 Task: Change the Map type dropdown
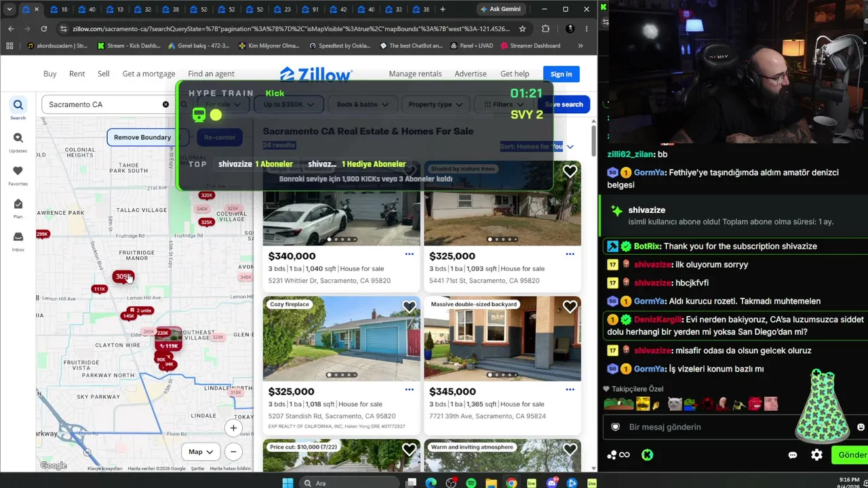201,451
